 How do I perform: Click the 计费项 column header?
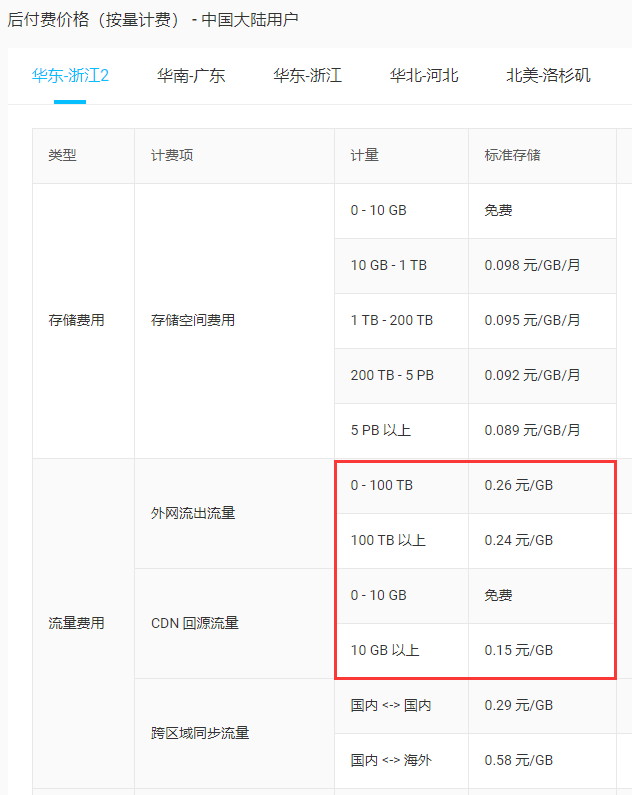[172, 156]
